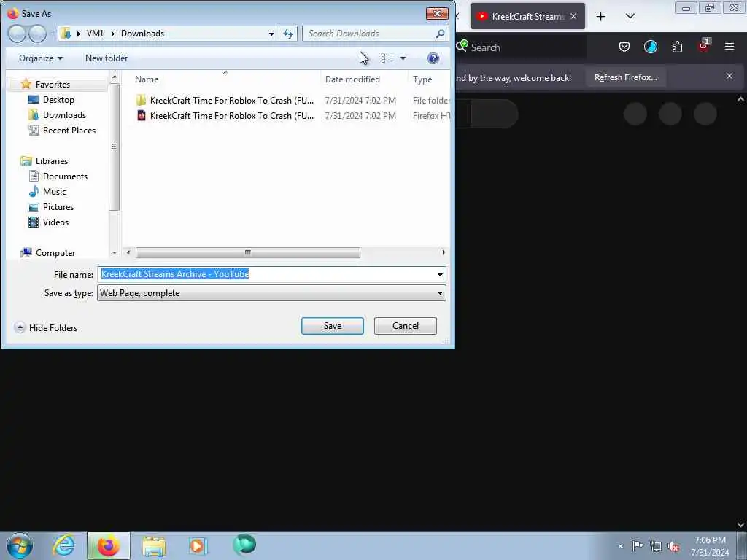The image size is (747, 560).
Task: Open the Save as type combo box
Action: click(x=271, y=293)
